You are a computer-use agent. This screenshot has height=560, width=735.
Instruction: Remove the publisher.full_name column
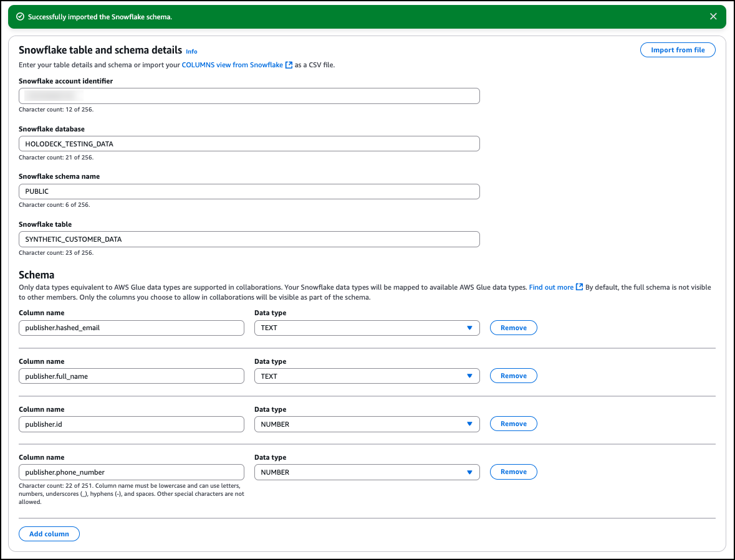[x=513, y=376]
